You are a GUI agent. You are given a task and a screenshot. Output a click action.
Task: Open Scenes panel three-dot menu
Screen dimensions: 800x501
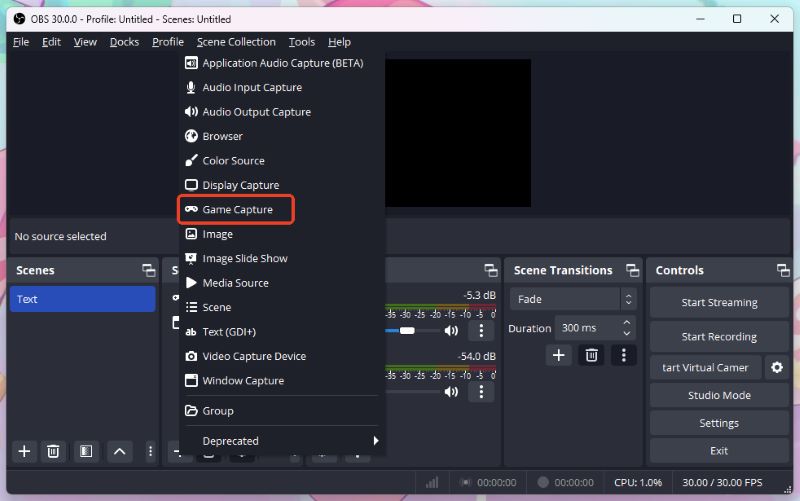[150, 452]
